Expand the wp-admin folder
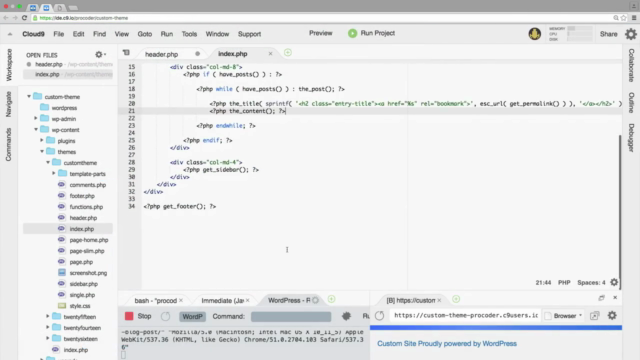The image size is (640, 360). click(36, 118)
